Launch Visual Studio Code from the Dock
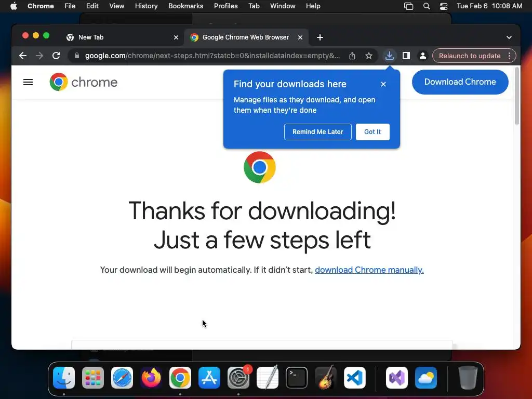Screen dimensions: 532x399 355,378
